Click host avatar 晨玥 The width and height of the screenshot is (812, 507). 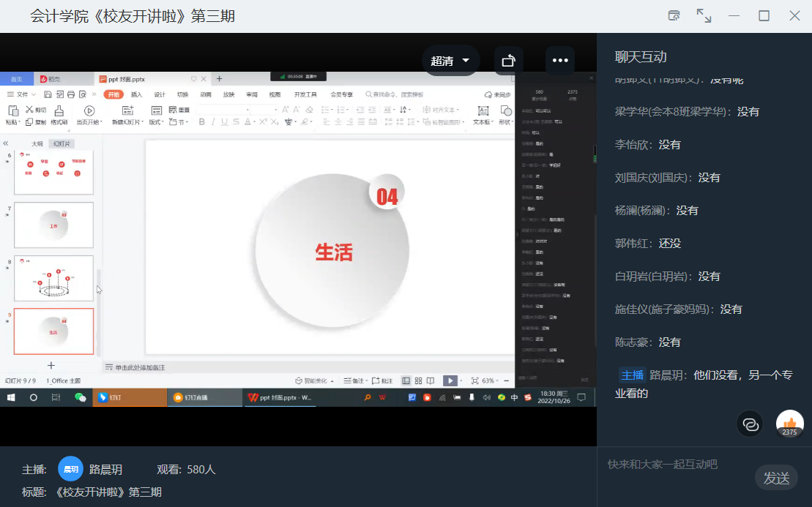[x=70, y=469]
